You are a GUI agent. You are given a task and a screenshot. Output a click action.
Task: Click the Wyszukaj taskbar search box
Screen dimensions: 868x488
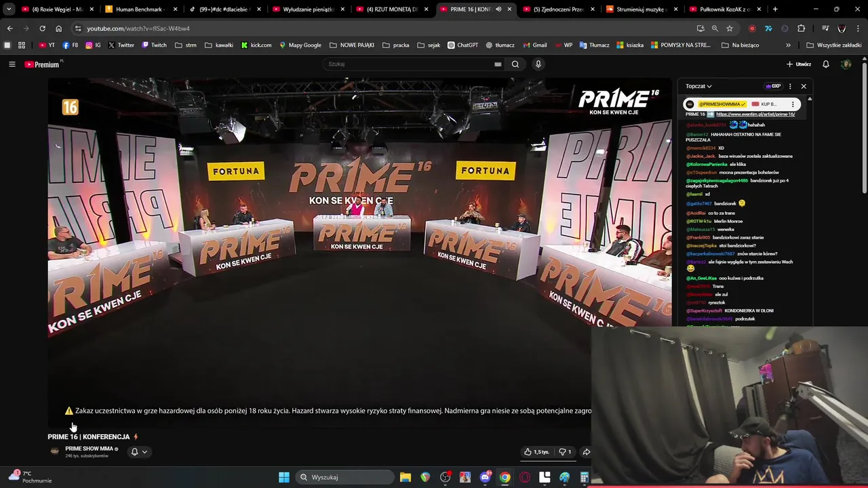[346, 477]
